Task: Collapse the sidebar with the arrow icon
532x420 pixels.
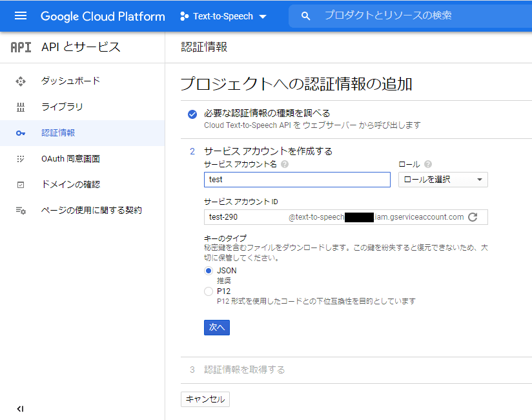Action: 21,409
